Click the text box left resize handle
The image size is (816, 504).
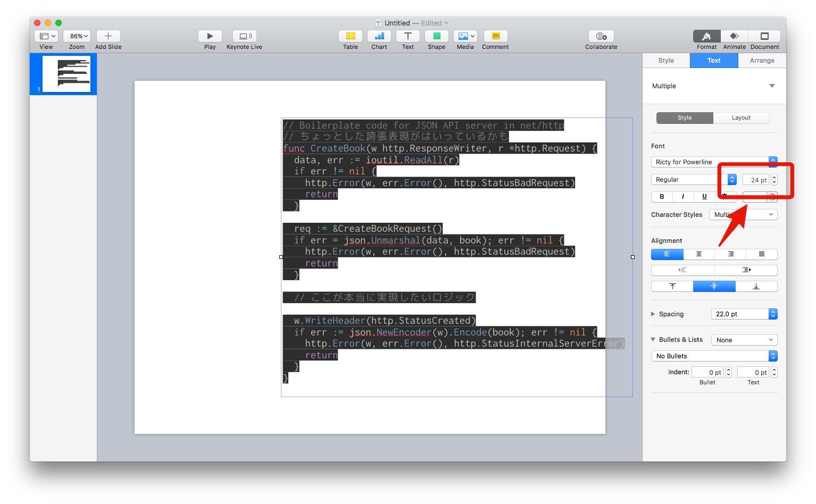(281, 257)
